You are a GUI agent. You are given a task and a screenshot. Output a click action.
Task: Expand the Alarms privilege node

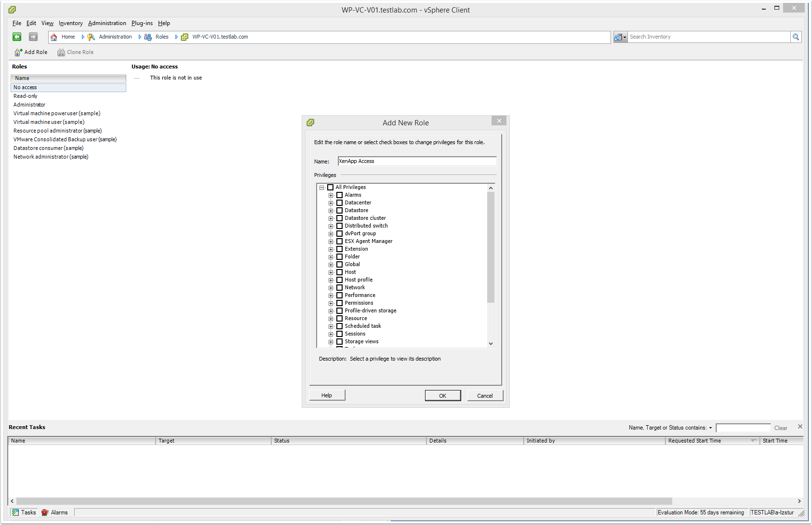(331, 195)
